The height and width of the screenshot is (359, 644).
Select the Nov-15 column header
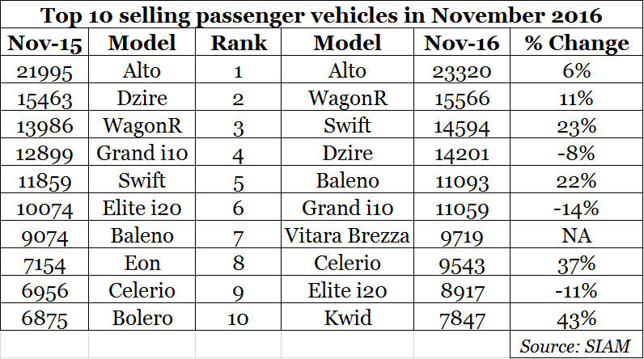(44, 44)
